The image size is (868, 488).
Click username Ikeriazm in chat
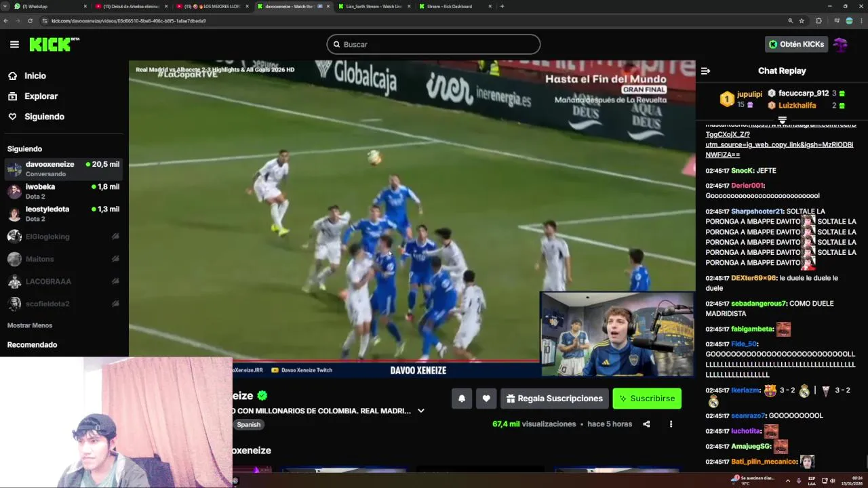coord(745,390)
